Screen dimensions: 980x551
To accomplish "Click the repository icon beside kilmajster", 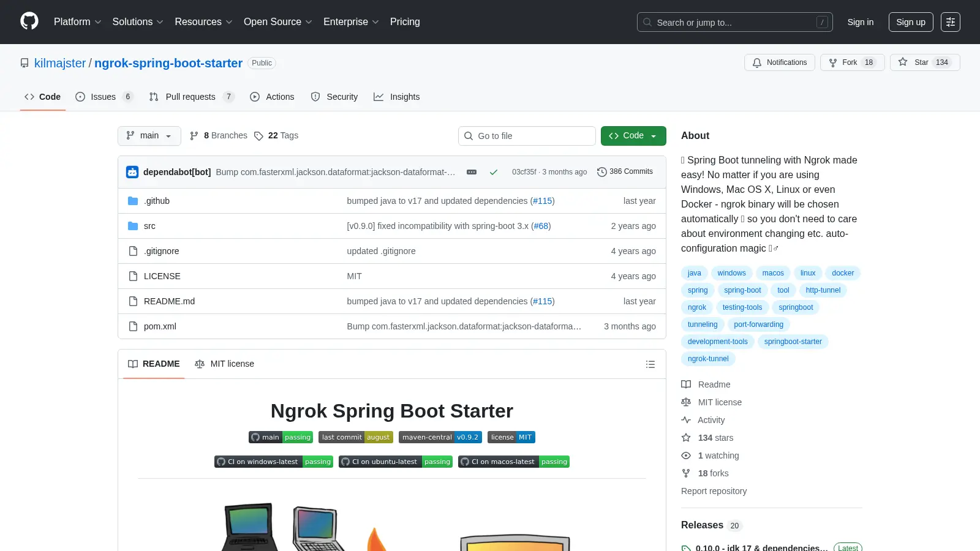I will pos(24,63).
